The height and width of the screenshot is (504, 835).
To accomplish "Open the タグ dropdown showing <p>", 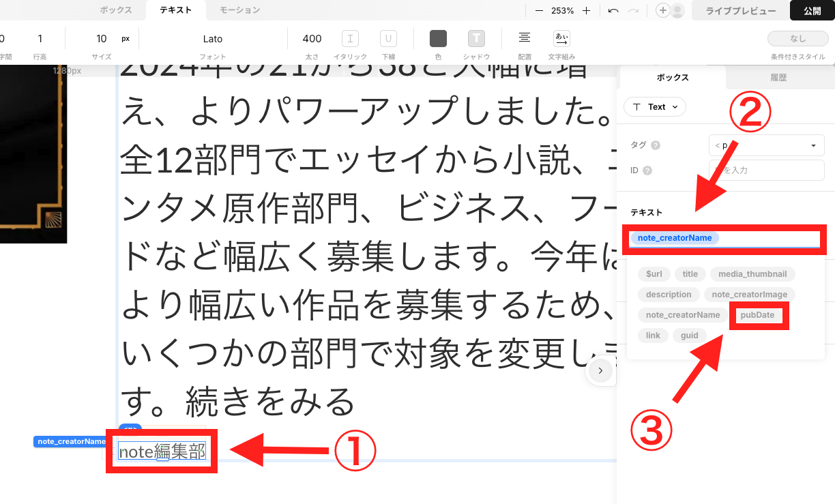I will click(x=765, y=145).
